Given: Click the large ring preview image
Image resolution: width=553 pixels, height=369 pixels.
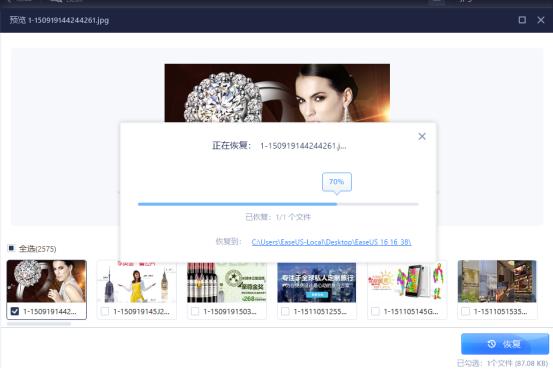Looking at the screenshot, I should (277, 93).
